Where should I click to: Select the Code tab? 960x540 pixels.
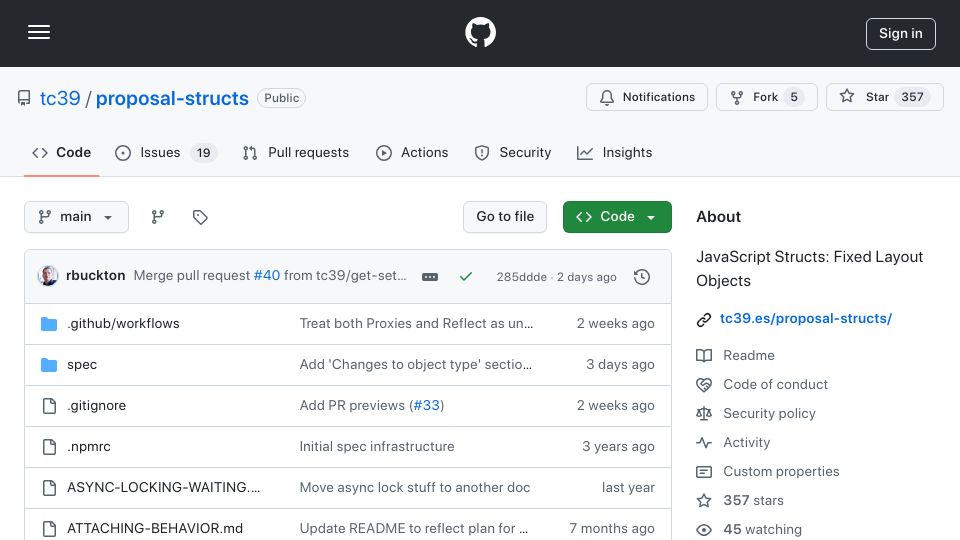point(61,152)
